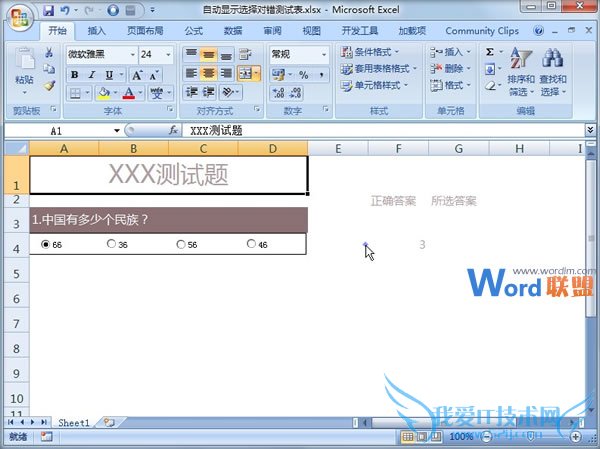This screenshot has width=600, height=449.
Task: Decrease decimal places
Action: [x=295, y=93]
